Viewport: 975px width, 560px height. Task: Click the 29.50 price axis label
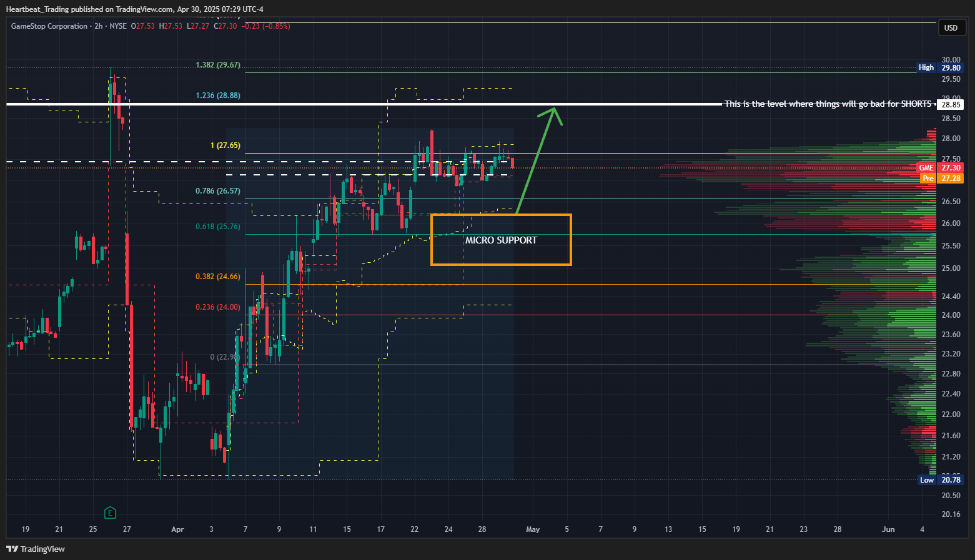(x=951, y=79)
